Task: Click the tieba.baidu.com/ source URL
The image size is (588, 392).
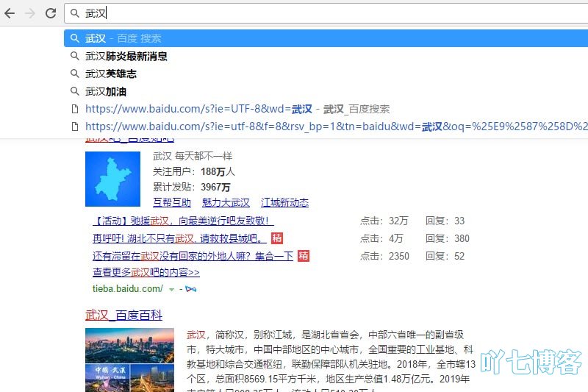Action: 128,289
